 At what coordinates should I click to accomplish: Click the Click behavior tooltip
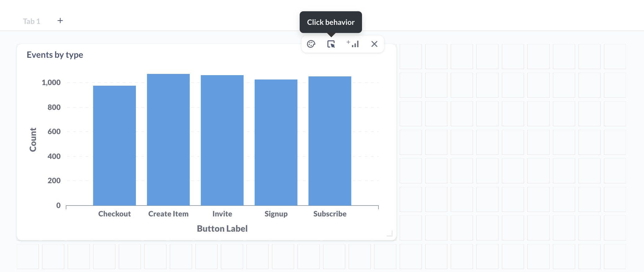pos(330,22)
